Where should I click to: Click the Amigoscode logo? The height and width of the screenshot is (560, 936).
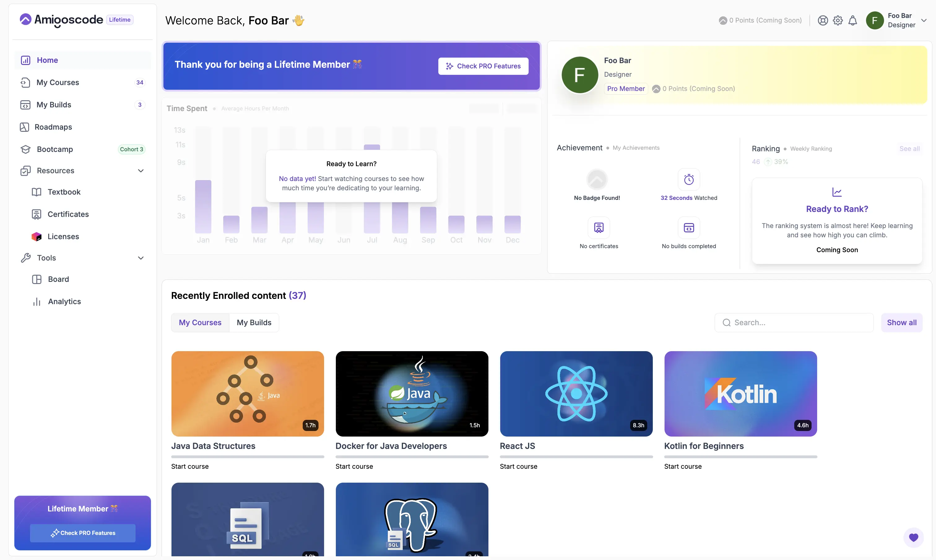62,19
